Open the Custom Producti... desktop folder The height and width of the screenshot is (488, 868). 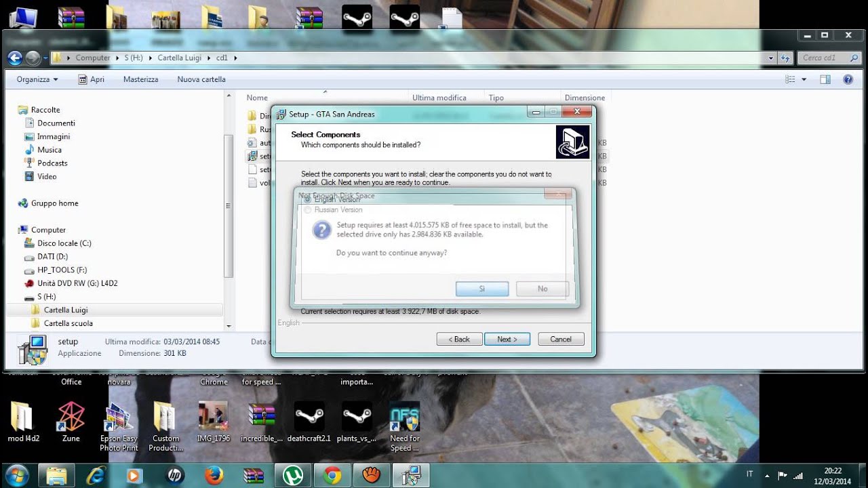pos(165,426)
